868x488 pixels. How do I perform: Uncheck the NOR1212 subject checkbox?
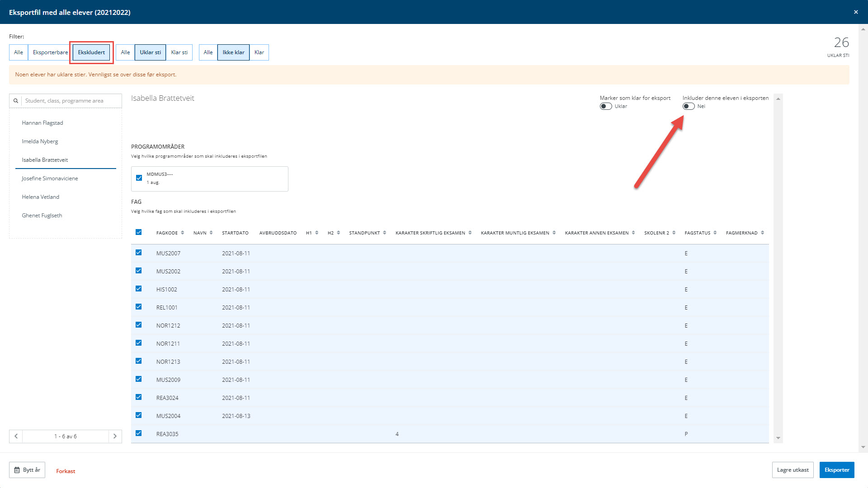[139, 325]
